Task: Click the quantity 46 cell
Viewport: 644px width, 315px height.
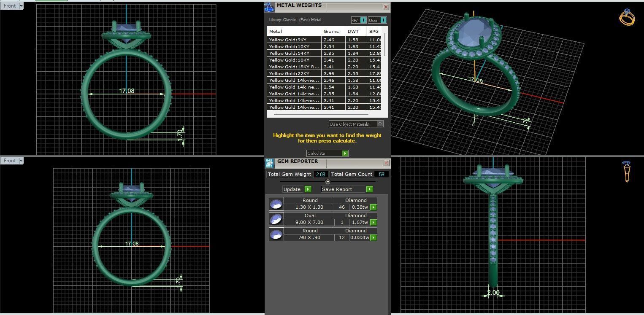Action: (342, 207)
